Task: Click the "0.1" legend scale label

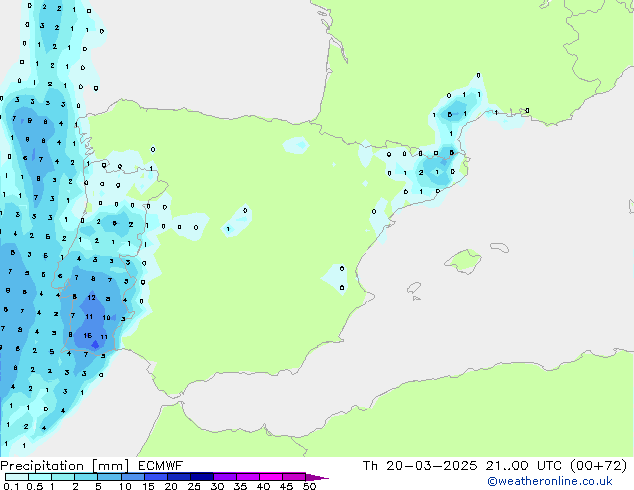Action: tap(11, 486)
